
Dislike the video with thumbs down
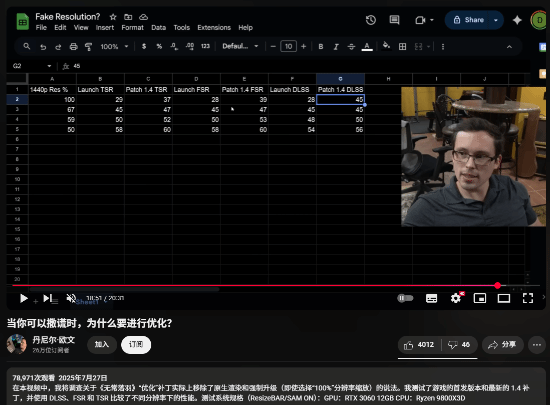(x=459, y=345)
